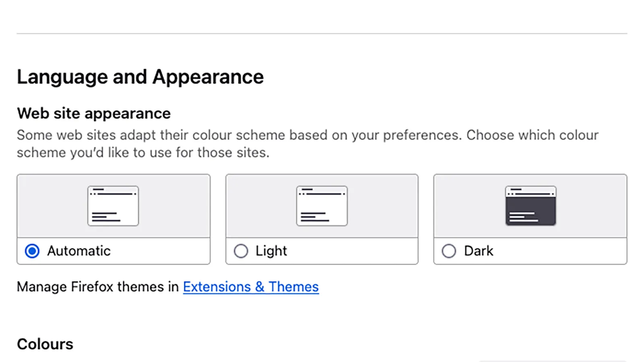Click the "Automatic" option label text

click(x=79, y=251)
